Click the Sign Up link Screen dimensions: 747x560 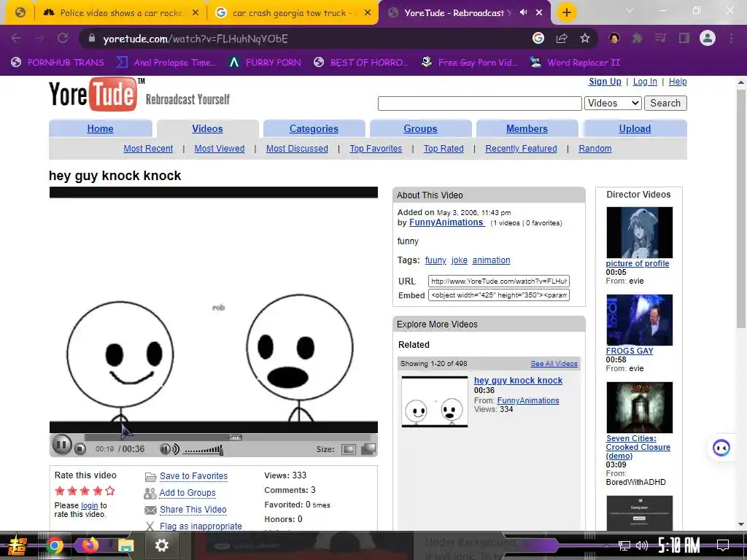tap(605, 82)
